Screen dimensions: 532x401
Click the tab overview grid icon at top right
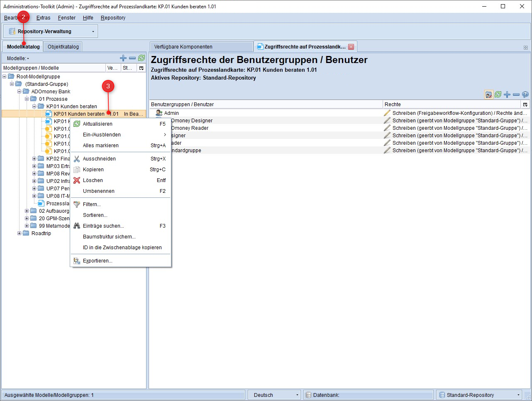click(x=526, y=48)
